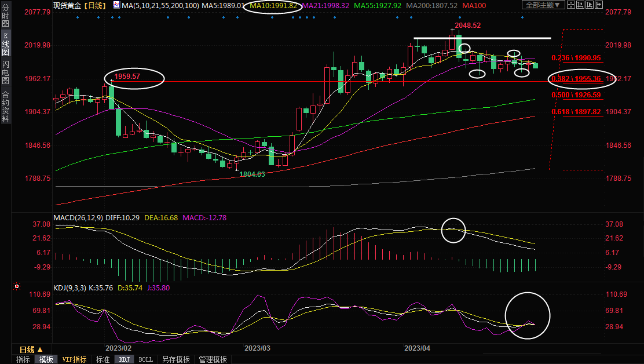Open the 全部主题 theme dropdown
The width and height of the screenshot is (644, 364).
[543, 5]
